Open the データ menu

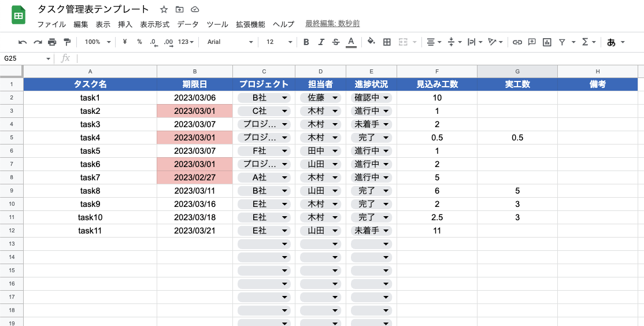(x=187, y=24)
